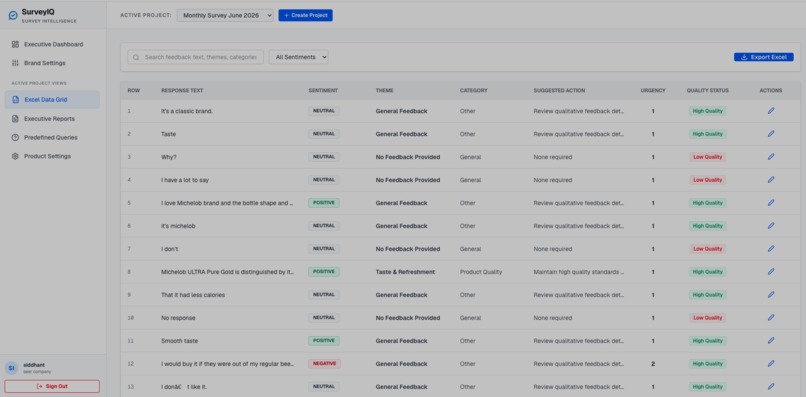Screen dimensions: 806x397
Task: Click the SI user avatar
Action: (x=12, y=368)
